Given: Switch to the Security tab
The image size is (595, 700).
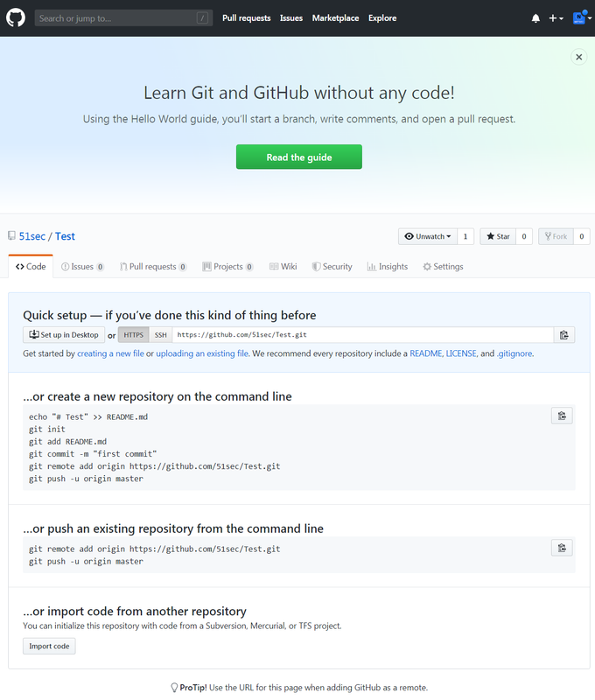Looking at the screenshot, I should [332, 267].
